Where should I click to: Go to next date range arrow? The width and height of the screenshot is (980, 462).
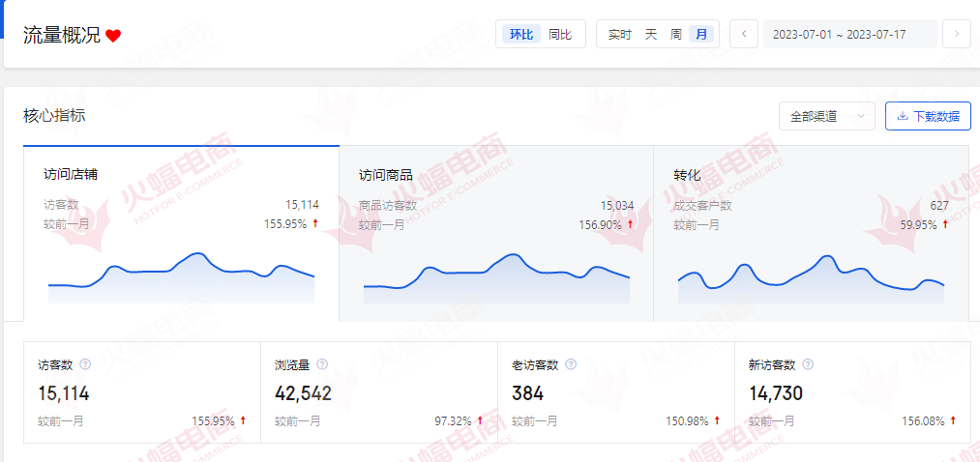pyautogui.click(x=956, y=34)
